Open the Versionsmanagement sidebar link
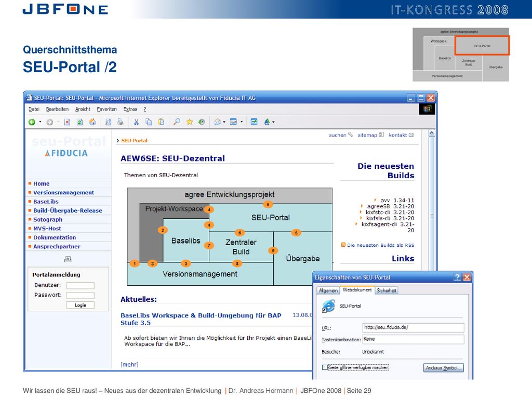This screenshot has width=532, height=399. (63, 192)
